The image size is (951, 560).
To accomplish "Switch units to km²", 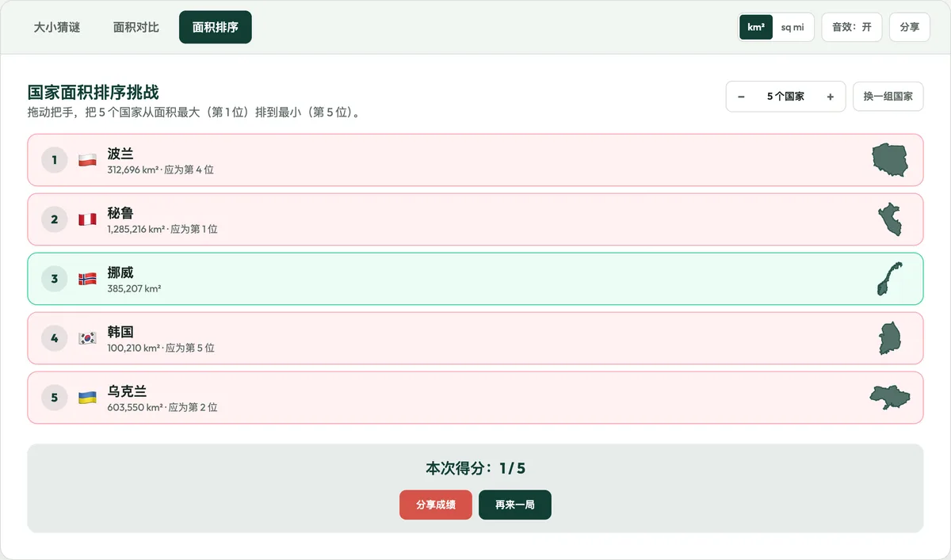I will [756, 27].
